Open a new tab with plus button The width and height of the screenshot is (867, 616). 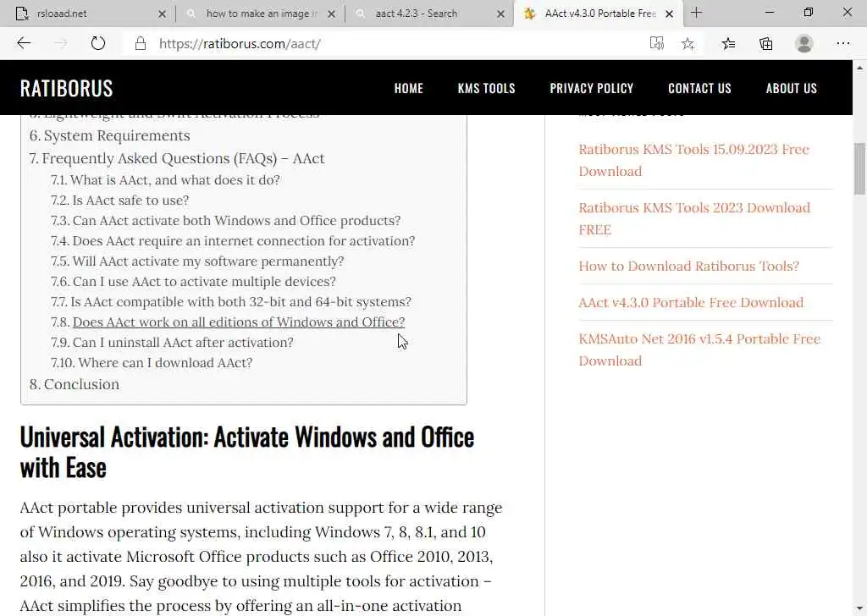[696, 13]
